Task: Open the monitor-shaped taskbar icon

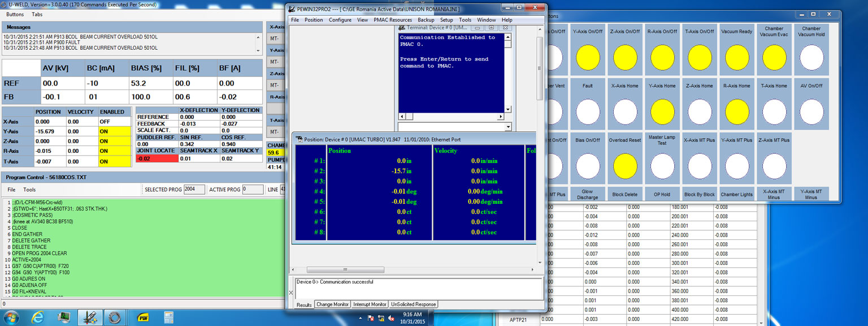Action: (x=63, y=317)
